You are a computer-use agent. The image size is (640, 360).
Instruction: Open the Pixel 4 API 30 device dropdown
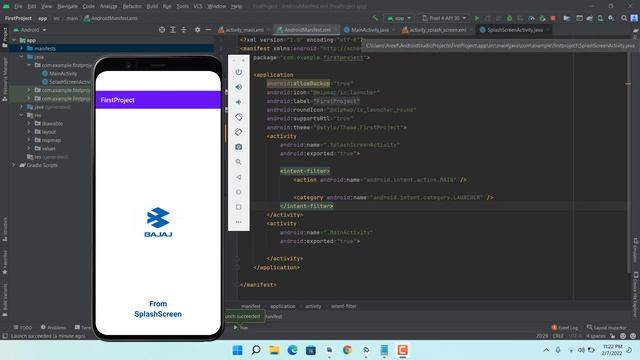click(444, 18)
